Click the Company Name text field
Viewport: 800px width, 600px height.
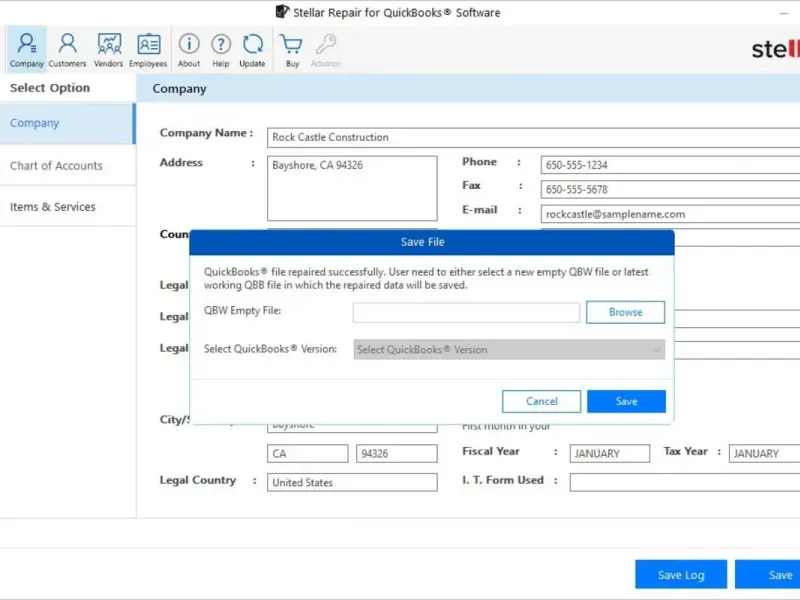pyautogui.click(x=533, y=137)
